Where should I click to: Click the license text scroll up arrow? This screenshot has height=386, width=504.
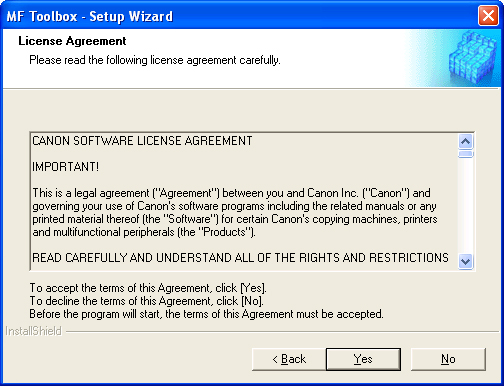[466, 142]
